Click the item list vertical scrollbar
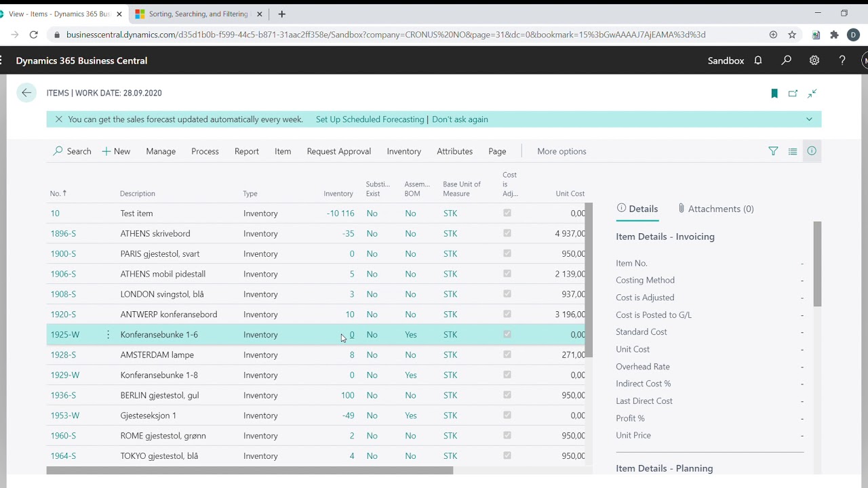 (589, 280)
